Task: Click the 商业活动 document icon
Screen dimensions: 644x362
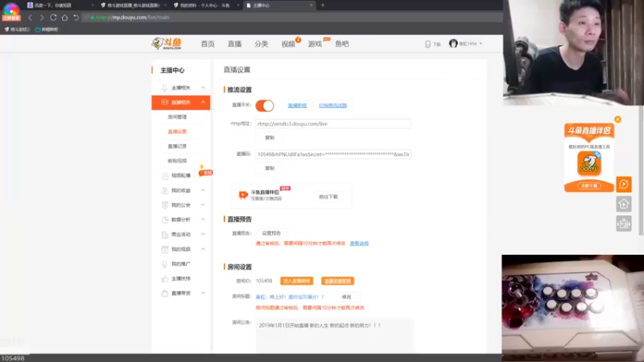Action: coord(165,235)
